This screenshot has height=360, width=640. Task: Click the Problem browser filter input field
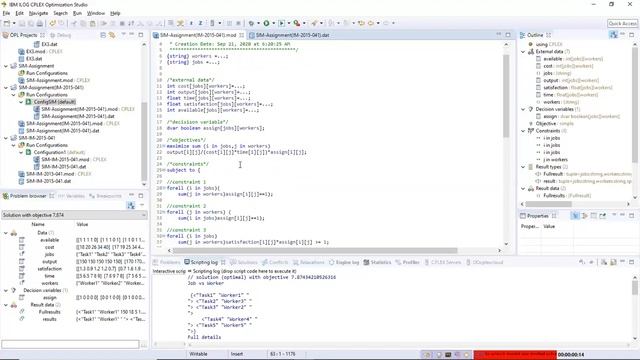tap(70, 344)
